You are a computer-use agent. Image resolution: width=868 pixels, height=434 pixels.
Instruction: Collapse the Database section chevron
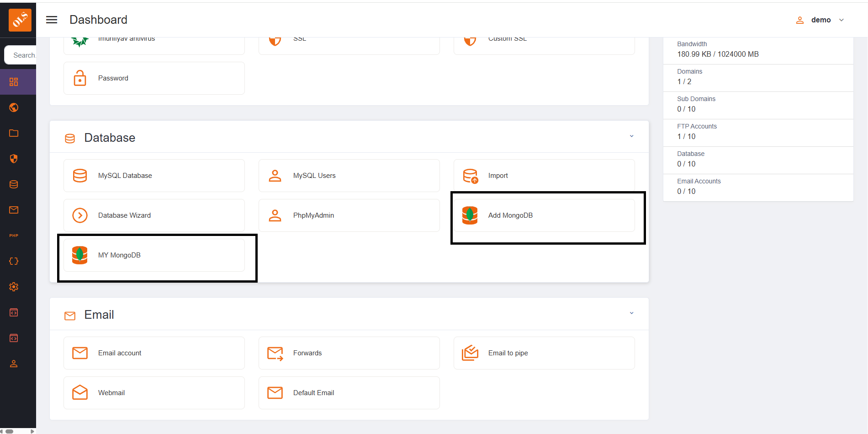point(631,136)
